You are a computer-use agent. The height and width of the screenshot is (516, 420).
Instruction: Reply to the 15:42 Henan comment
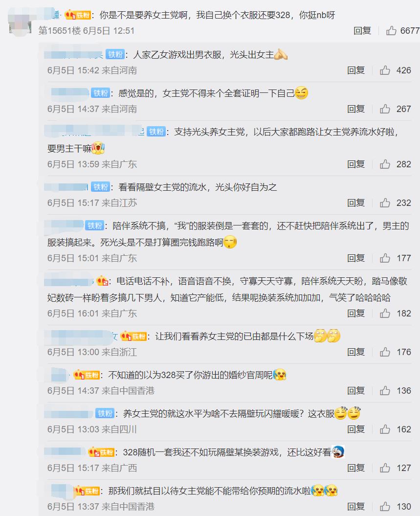pos(356,70)
